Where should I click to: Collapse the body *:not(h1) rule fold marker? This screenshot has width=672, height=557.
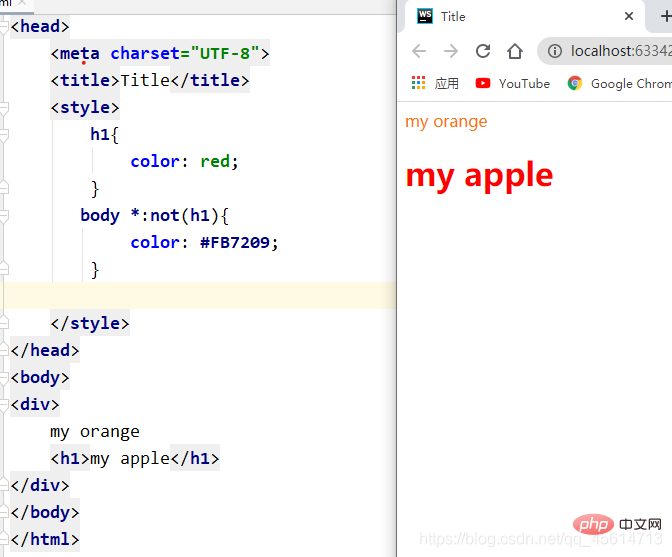pos(4,216)
